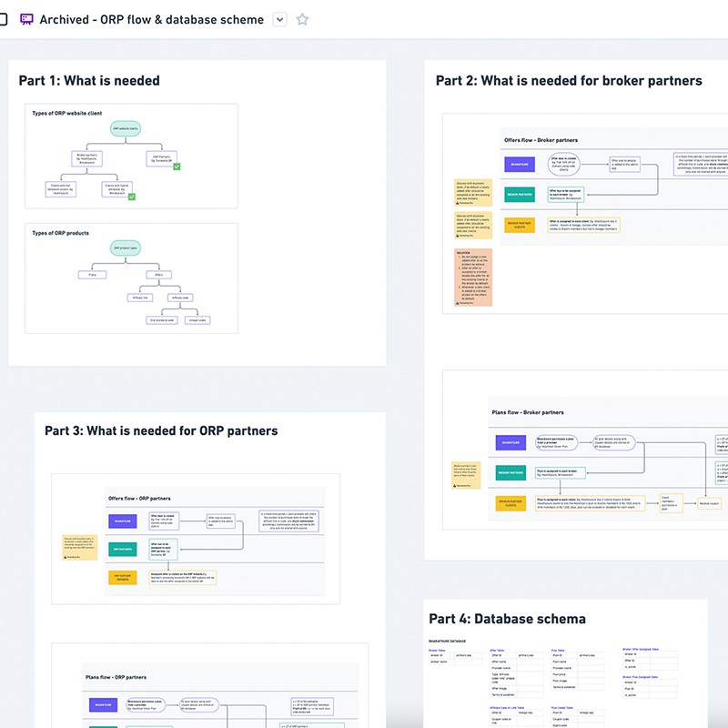The height and width of the screenshot is (728, 728).
Task: Select the green 'ORP product types' root node
Action: 126,248
